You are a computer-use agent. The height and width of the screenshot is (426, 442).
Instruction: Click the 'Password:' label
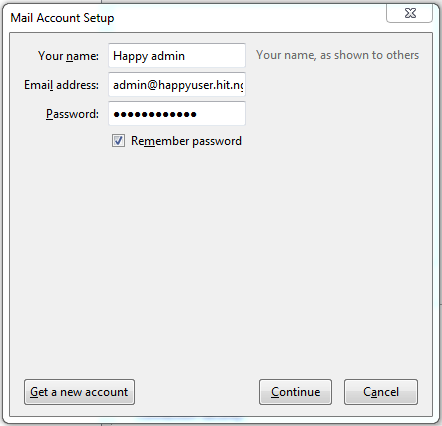pyautogui.click(x=72, y=114)
